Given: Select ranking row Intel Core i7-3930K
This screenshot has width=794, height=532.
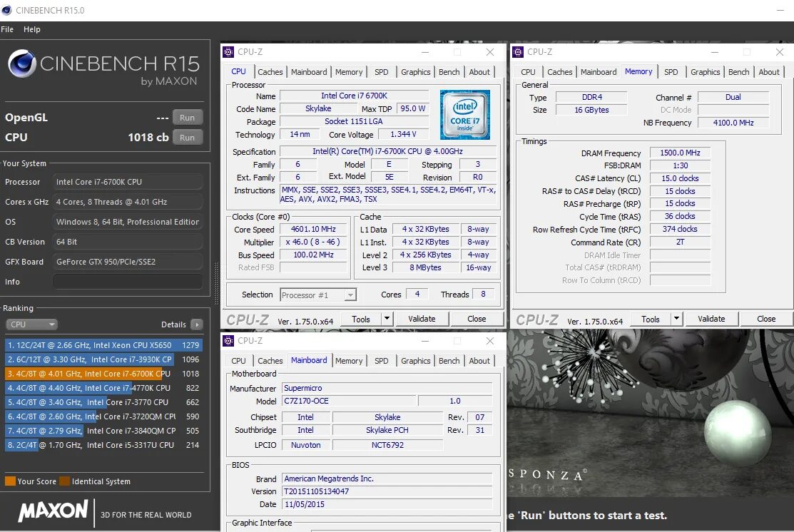Looking at the screenshot, I should (x=104, y=359).
